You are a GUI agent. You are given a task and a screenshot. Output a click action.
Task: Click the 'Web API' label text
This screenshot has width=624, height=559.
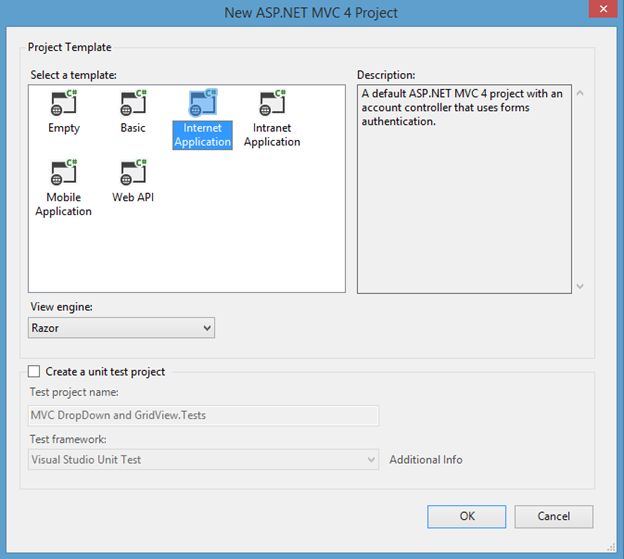click(x=133, y=197)
